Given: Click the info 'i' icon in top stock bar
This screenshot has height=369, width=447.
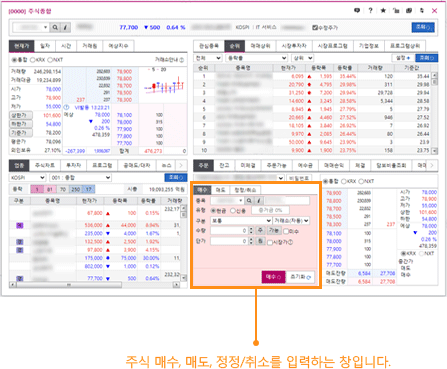Looking at the screenshot, I should [65, 27].
